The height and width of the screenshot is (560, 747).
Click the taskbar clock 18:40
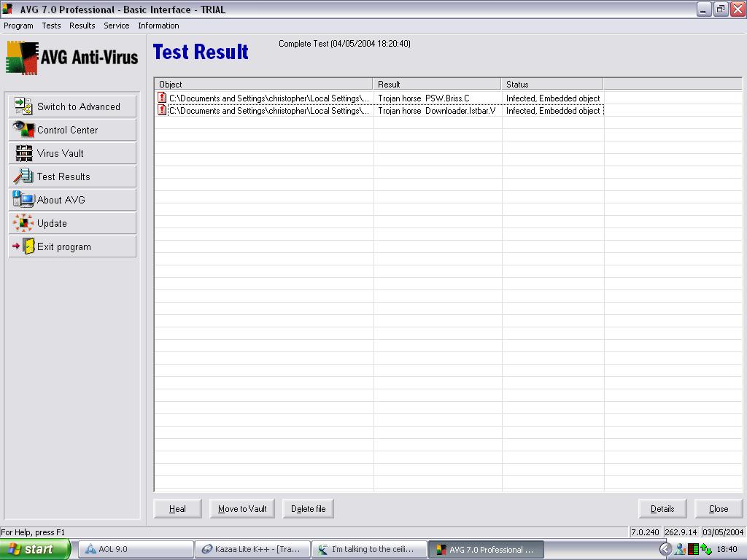tap(727, 550)
